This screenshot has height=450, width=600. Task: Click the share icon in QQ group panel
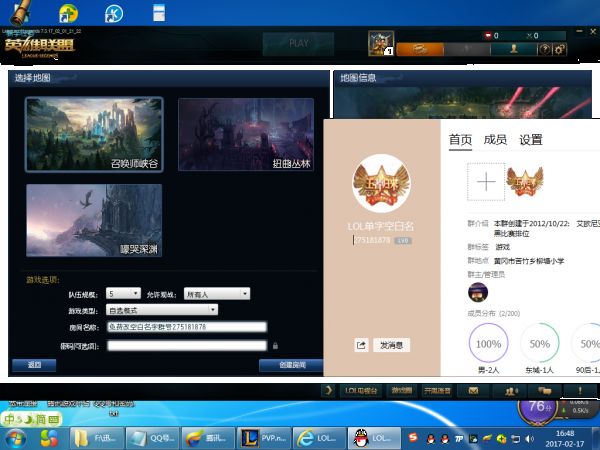[361, 345]
